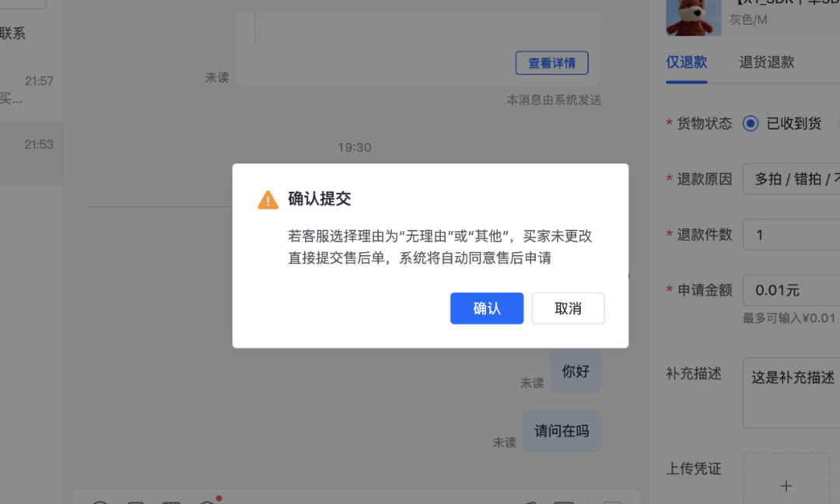Click the 补充描述 text area
The width and height of the screenshot is (840, 504).
click(791, 393)
